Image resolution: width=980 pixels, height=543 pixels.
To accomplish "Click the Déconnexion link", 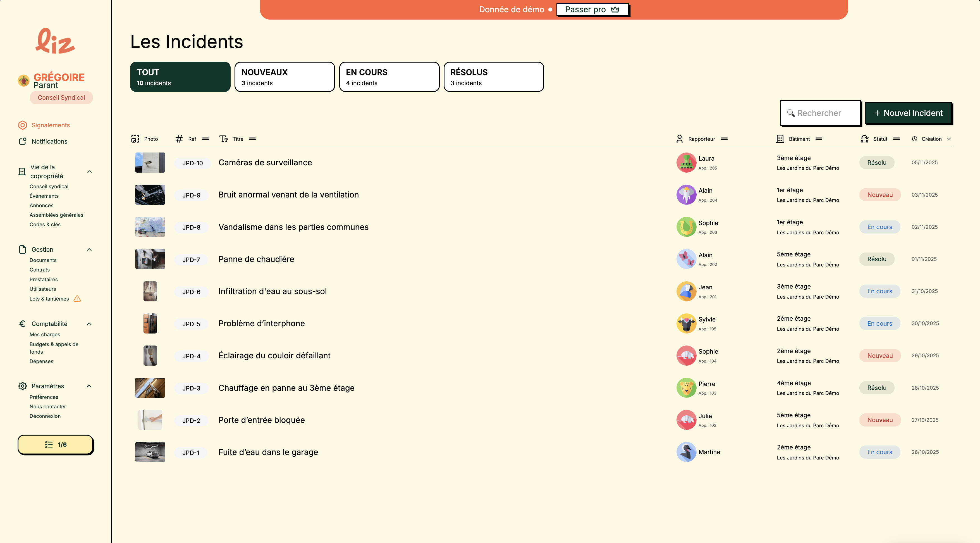I will (45, 416).
